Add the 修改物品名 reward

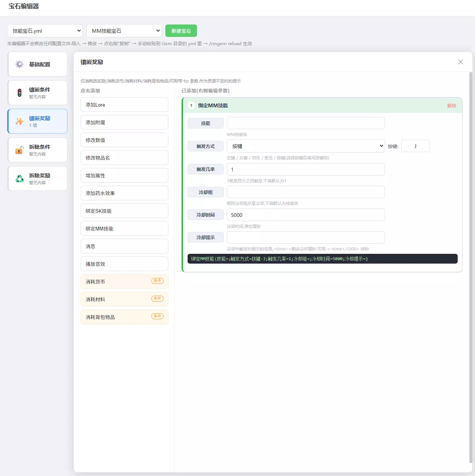[124, 158]
